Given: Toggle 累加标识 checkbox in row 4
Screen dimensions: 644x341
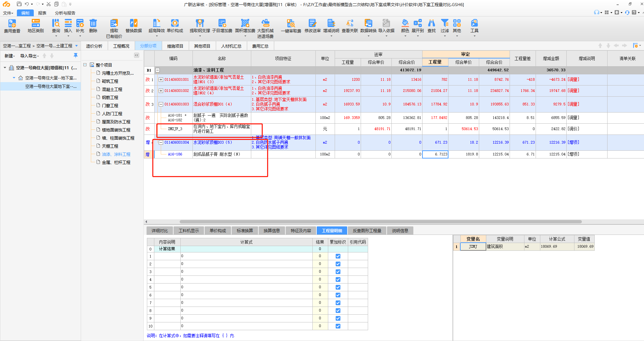Looking at the screenshot, I should point(338,279).
